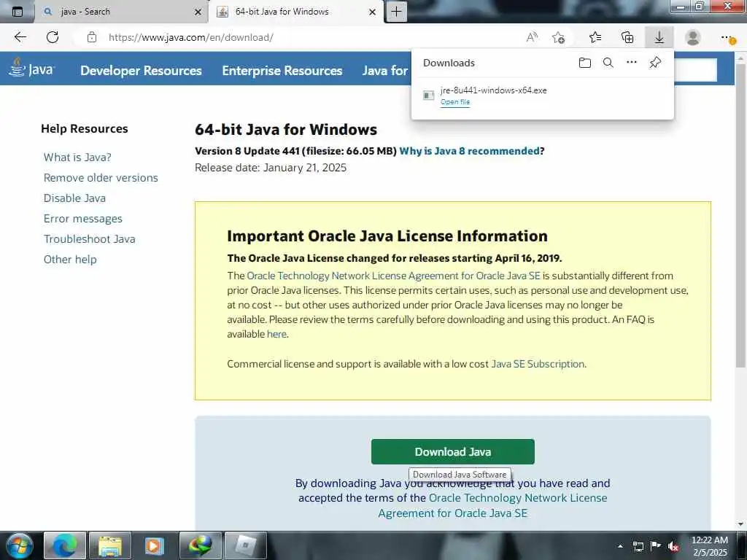Viewport: 747px width, 560px height.
Task: Click the jre-8u441 exe file icon
Action: [428, 96]
